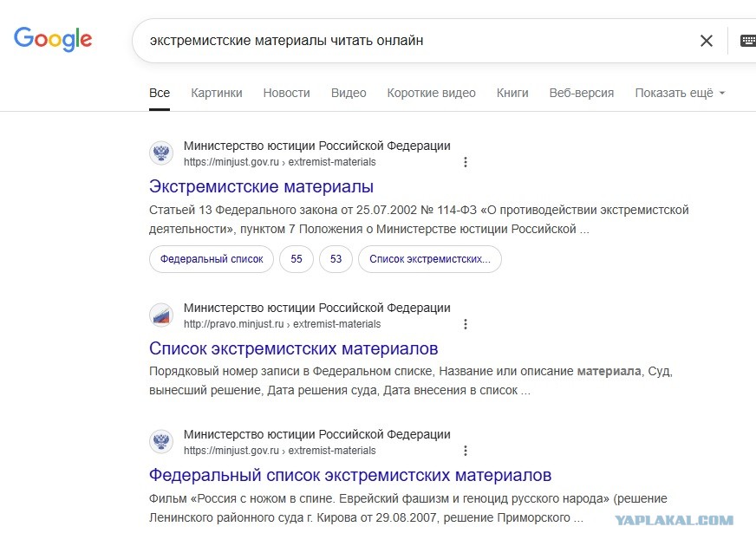Open the Короткие видео tab
Screen dimensions: 756x546
click(x=432, y=93)
